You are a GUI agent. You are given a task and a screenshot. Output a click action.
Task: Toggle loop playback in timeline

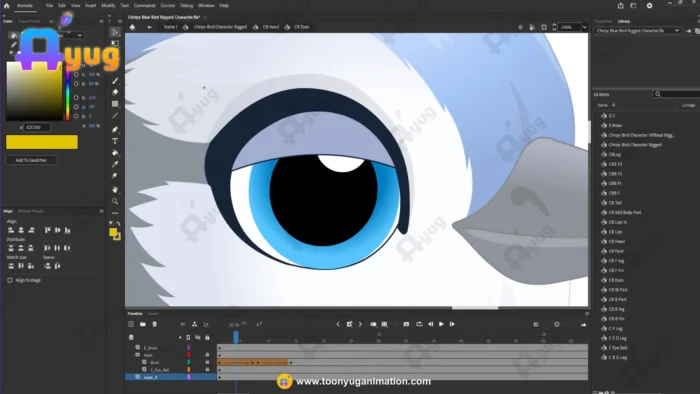pyautogui.click(x=419, y=324)
